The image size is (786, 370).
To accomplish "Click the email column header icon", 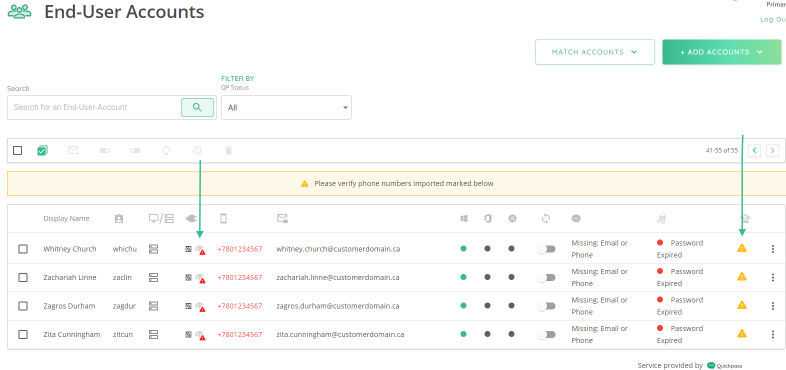I will (x=282, y=219).
